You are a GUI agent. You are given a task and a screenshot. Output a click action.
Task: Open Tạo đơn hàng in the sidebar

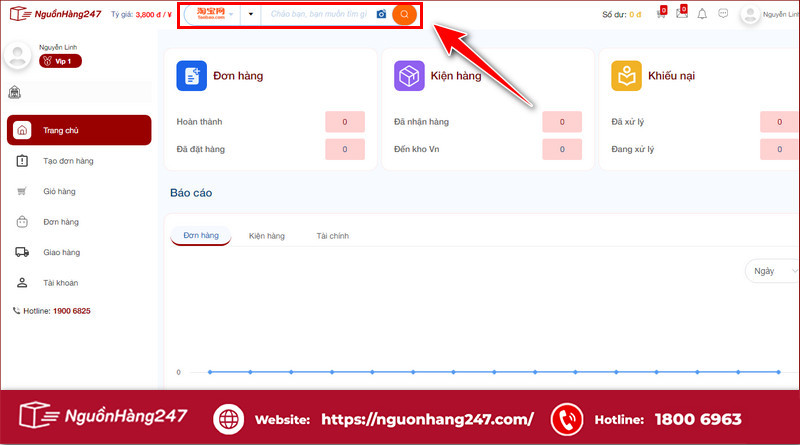click(68, 161)
